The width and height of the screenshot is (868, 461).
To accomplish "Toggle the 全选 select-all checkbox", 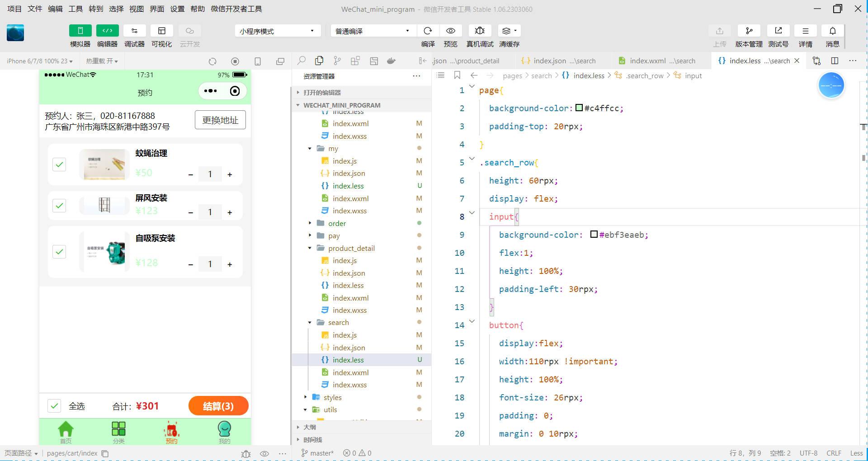I will (x=54, y=406).
